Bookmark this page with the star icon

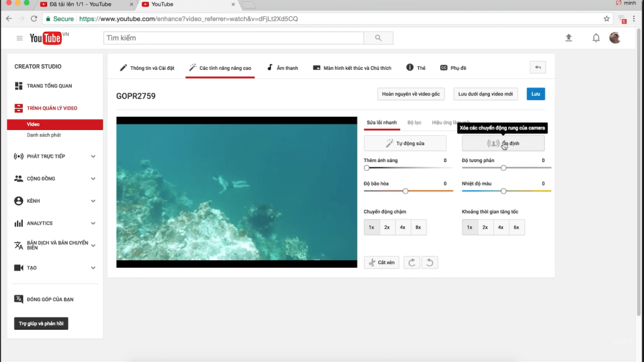coord(606,19)
